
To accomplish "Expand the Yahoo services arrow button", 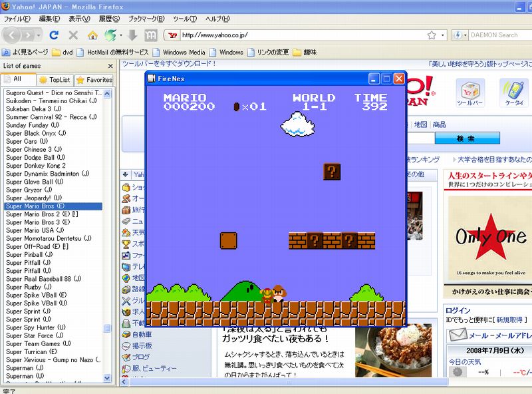I will point(126,174).
